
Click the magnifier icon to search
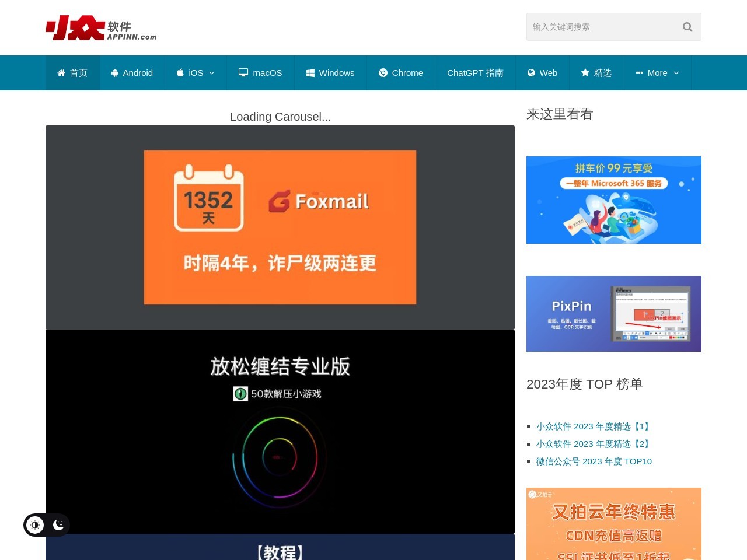point(687,27)
